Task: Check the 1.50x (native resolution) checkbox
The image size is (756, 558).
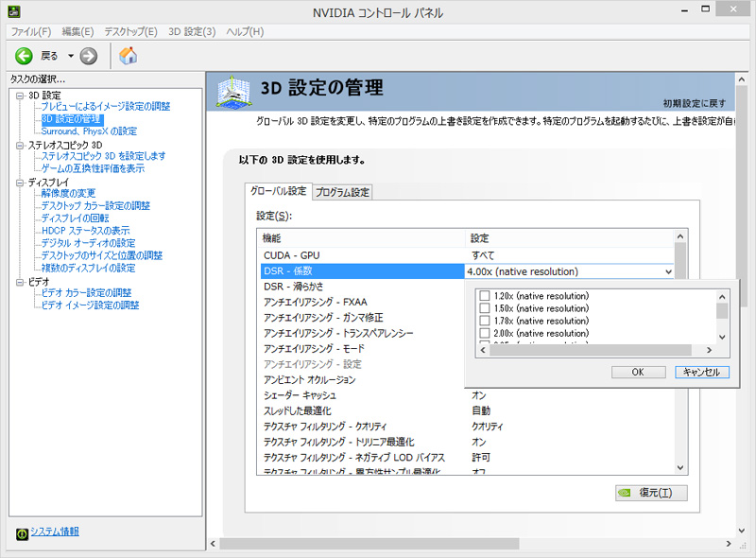Action: 485,308
